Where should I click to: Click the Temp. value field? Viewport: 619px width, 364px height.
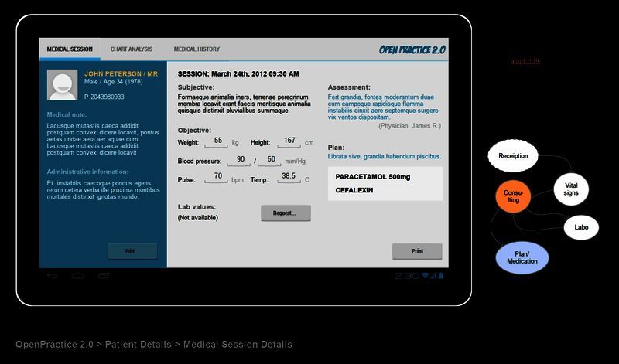coord(288,177)
